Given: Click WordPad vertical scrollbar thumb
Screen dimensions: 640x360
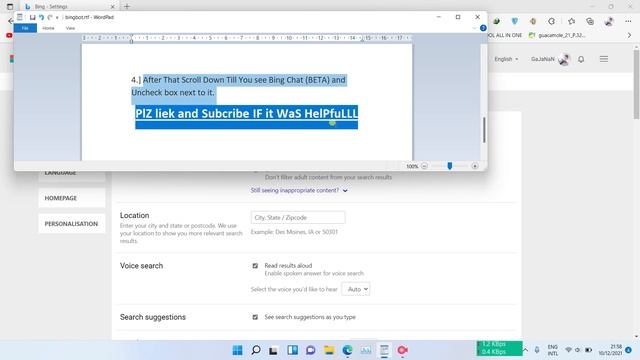Looking at the screenshot, I should tap(484, 130).
